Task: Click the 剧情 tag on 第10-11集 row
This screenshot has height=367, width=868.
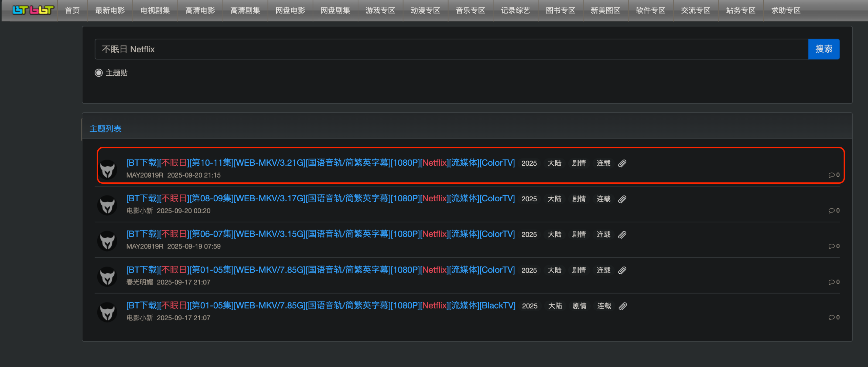Action: [x=579, y=163]
